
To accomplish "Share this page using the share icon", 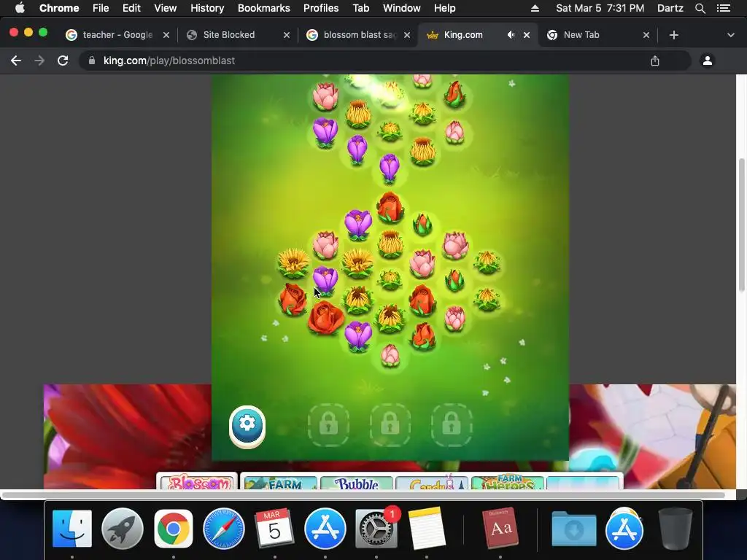I will pos(655,61).
